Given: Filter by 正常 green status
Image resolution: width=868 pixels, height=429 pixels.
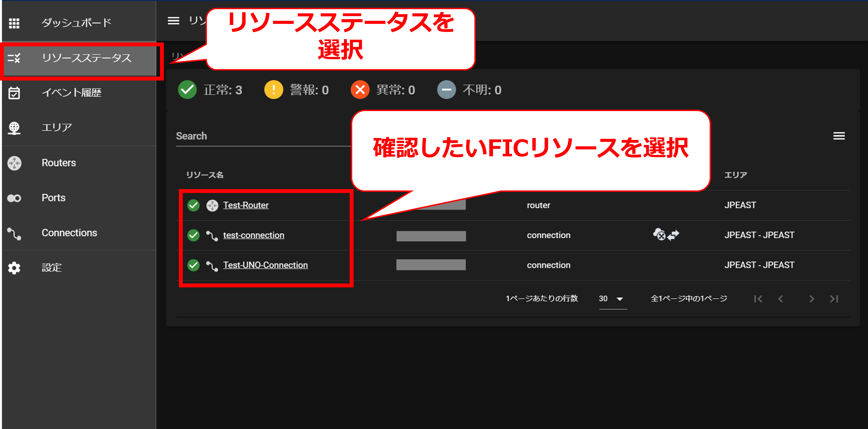Looking at the screenshot, I should tap(187, 90).
